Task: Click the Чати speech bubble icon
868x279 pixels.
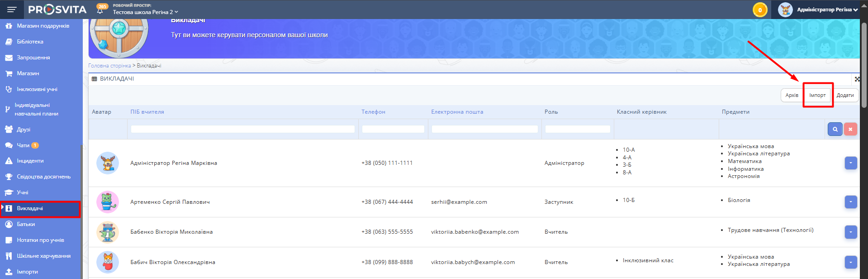Action: (x=9, y=145)
